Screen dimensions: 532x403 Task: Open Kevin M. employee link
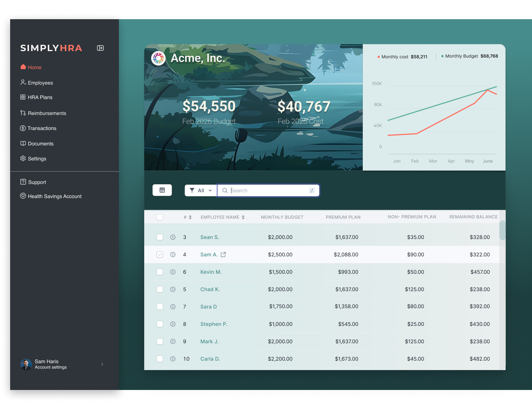pos(211,272)
